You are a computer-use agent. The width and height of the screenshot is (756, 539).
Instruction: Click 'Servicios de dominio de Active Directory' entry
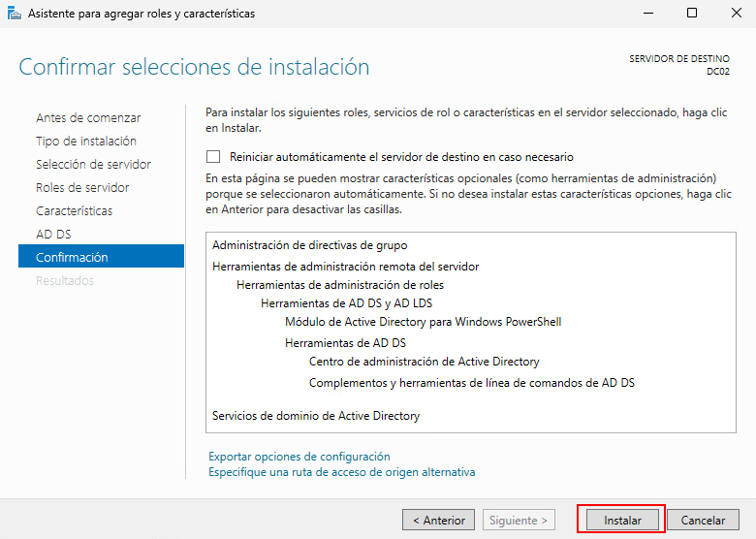316,416
